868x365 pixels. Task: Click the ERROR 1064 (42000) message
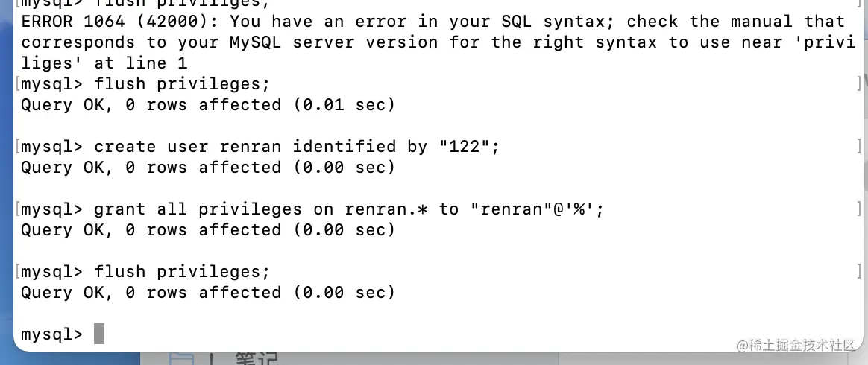(x=120, y=22)
